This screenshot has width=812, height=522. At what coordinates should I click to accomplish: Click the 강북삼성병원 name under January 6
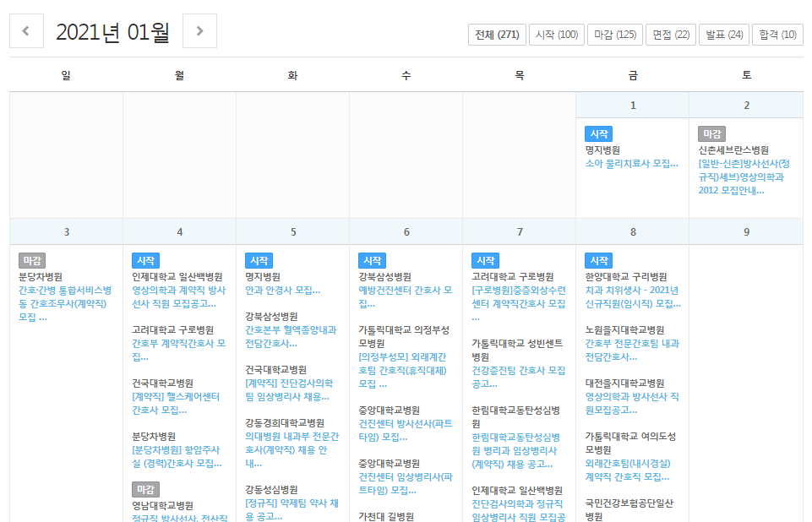pos(384,277)
